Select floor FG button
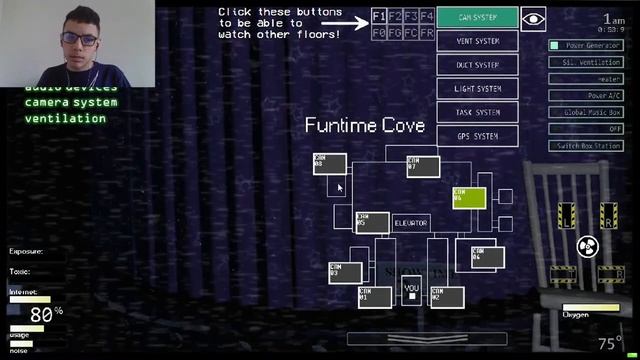The width and height of the screenshot is (640, 360). [x=395, y=33]
